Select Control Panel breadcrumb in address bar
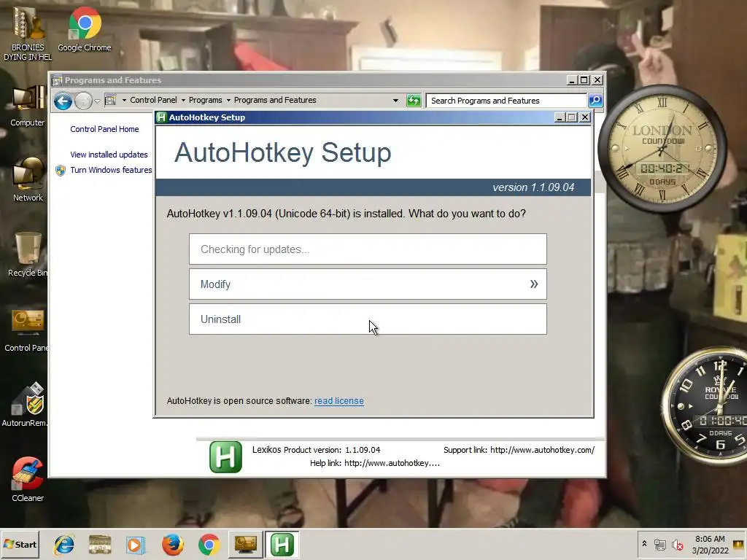Image resolution: width=747 pixels, height=560 pixels. click(153, 100)
